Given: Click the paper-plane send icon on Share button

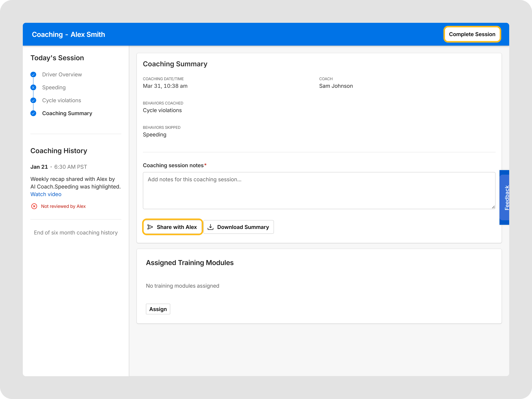Looking at the screenshot, I should [150, 227].
